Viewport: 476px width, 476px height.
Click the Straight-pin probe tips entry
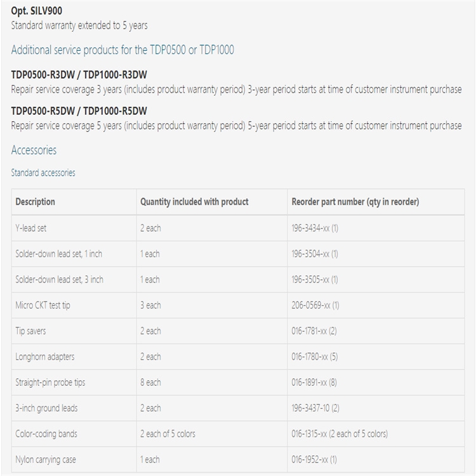(50, 382)
